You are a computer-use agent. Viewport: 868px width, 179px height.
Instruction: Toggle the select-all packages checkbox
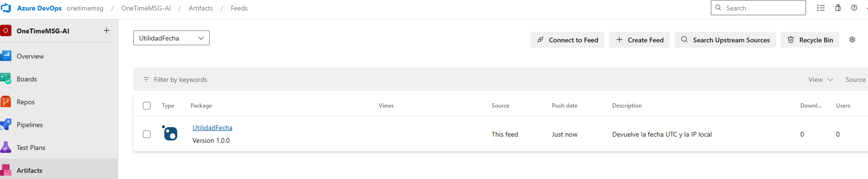coord(147,106)
